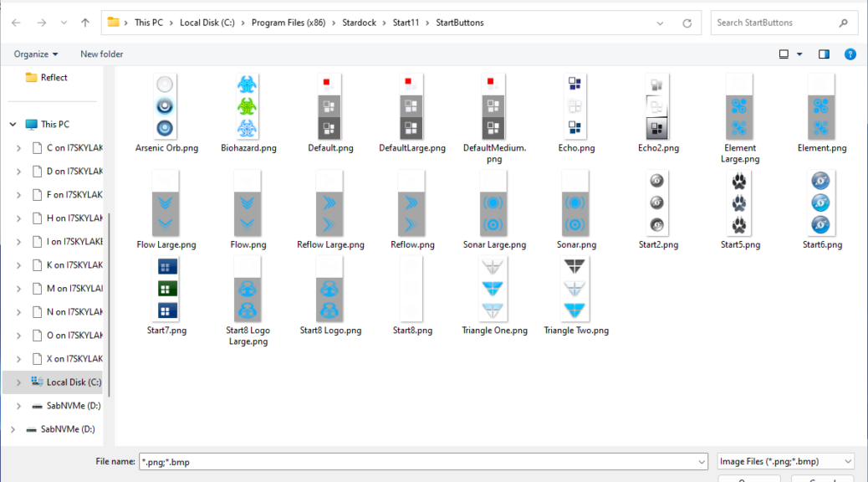
Task: Expand the C on I7SKYLAKE node
Action: 19,148
